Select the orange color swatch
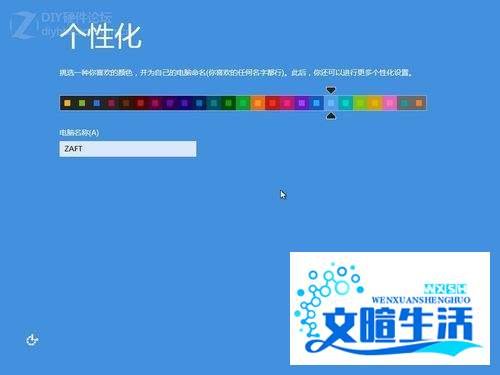The image size is (500, 375). [x=258, y=103]
